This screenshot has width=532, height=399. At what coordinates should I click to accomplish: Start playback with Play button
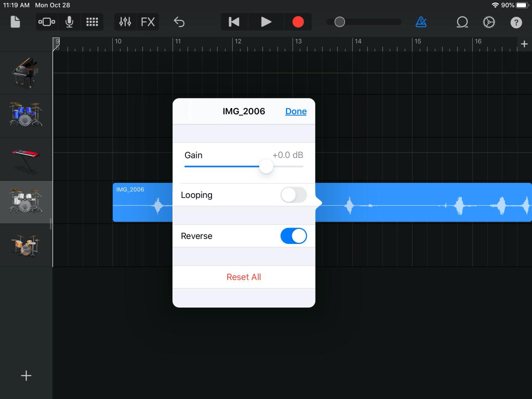coord(266,22)
